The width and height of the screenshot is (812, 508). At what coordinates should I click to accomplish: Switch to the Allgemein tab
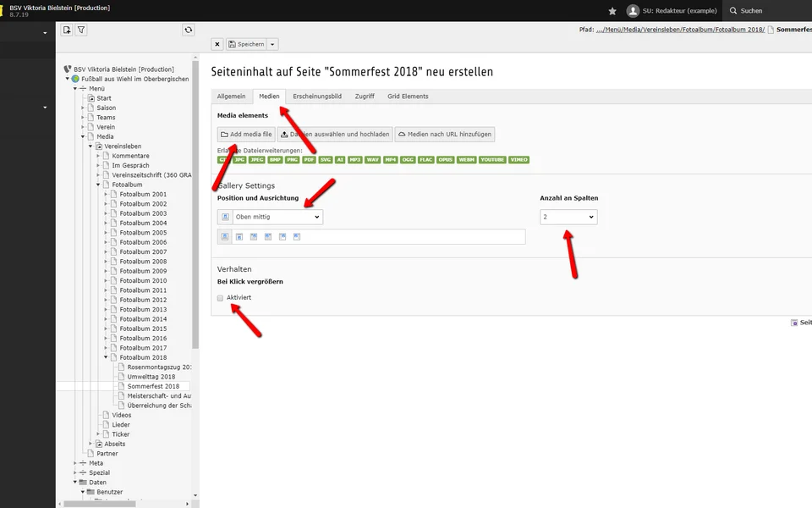pyautogui.click(x=231, y=97)
